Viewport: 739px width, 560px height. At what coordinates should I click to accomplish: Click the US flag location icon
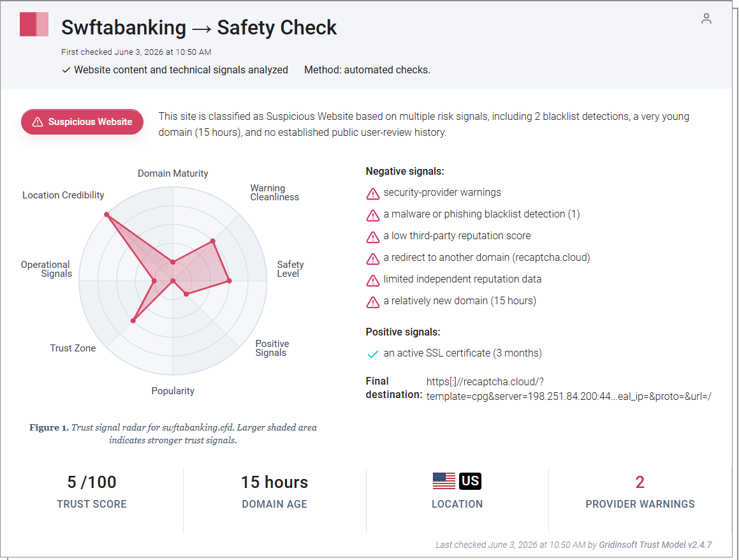pyautogui.click(x=444, y=481)
